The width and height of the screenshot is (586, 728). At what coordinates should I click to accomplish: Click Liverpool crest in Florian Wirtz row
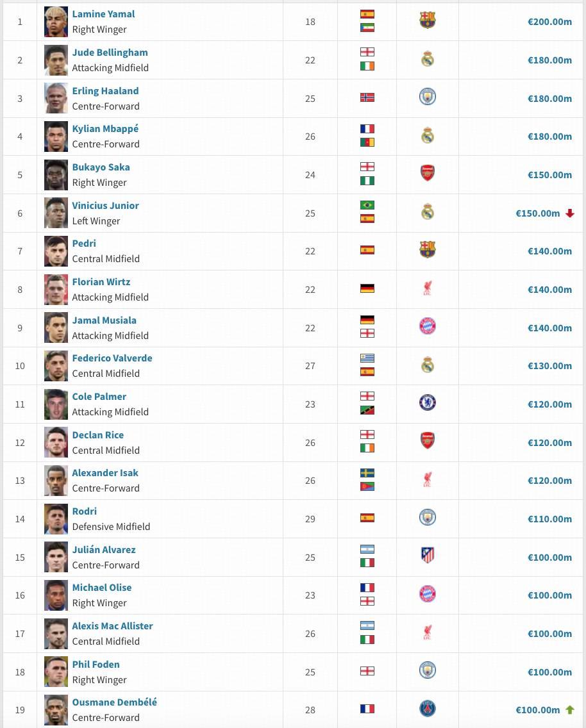coord(428,289)
